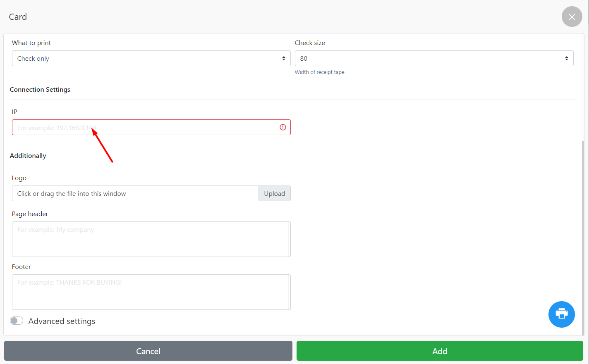The image size is (589, 364).
Task: Click inside the Footer text area
Action: [x=151, y=292]
